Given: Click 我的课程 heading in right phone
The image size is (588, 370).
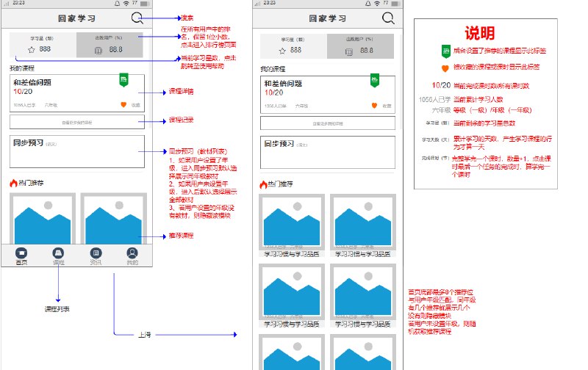Looking at the screenshot, I should 273,69.
